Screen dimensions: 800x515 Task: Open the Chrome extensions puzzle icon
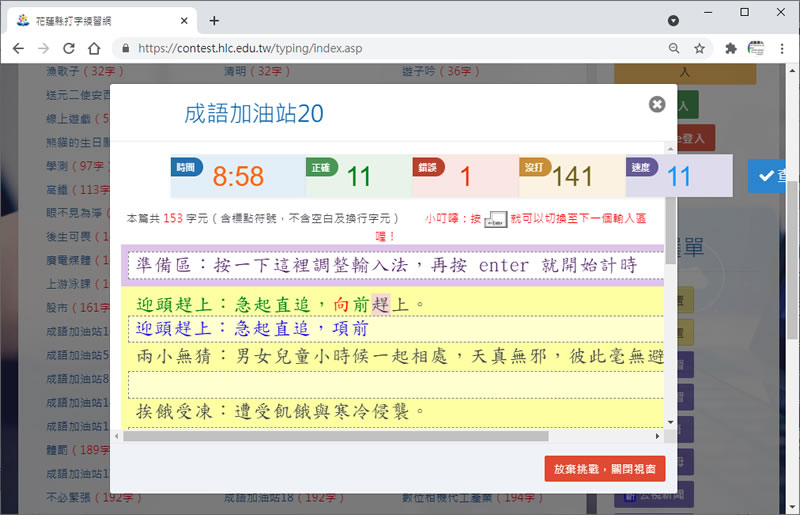731,48
